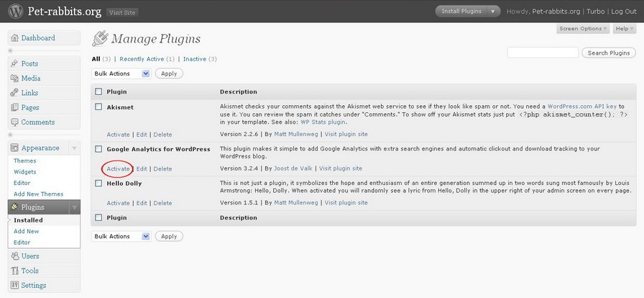Collapse the Plugins menu arrow
Viewport: 644px width, 298px height.
tap(74, 207)
